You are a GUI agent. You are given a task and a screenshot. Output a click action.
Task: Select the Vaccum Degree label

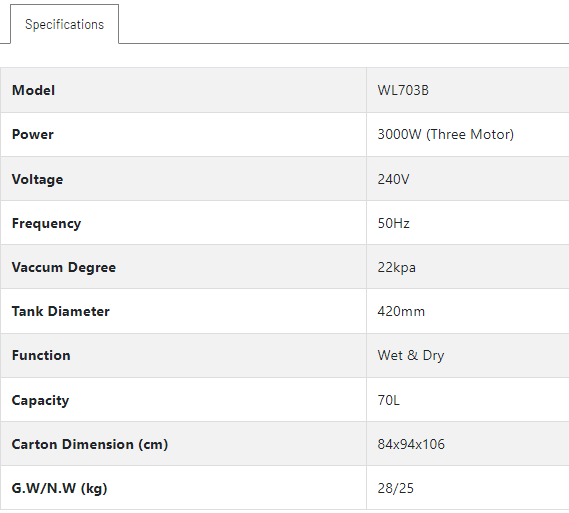(64, 267)
